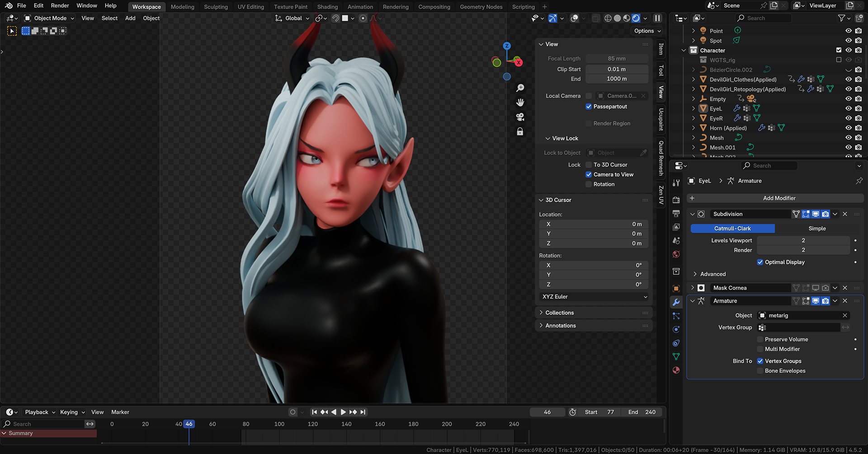Click the timeline auto-keying record icon
Screen dimensions: 868x454
point(292,412)
